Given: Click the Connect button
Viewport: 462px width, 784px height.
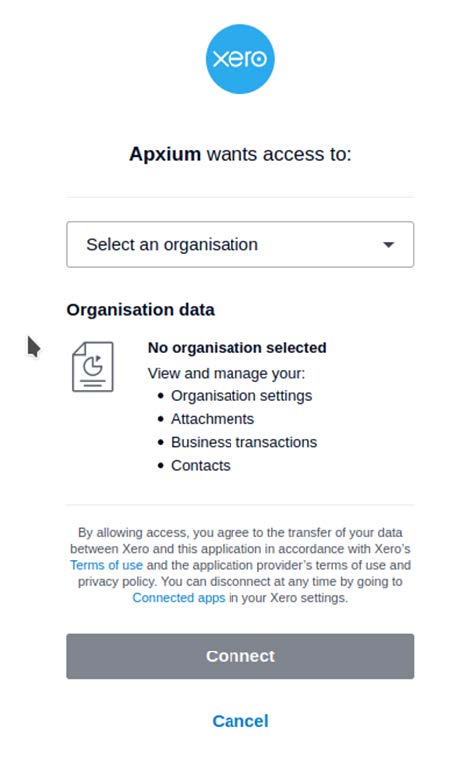Looking at the screenshot, I should 240,656.
